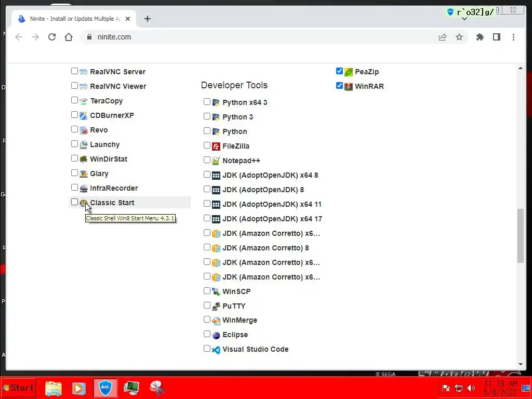The width and height of the screenshot is (532, 399).
Task: Toggle the Chrome side panel icon
Action: click(497, 37)
